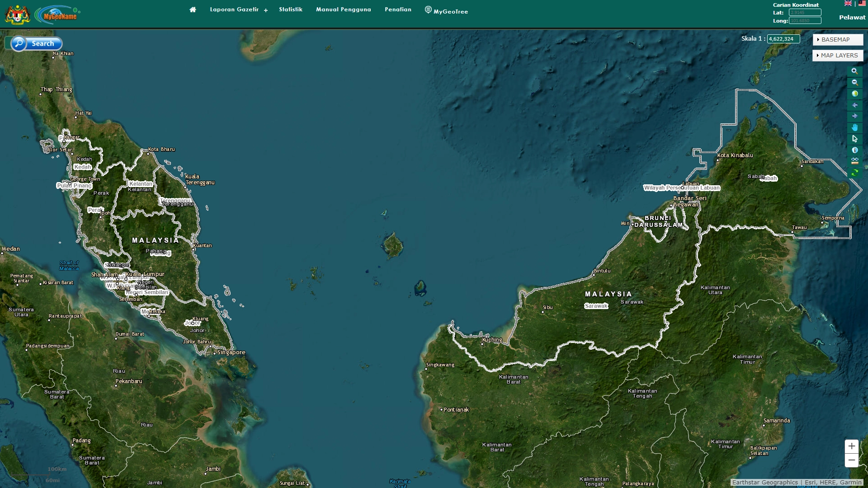868x488 pixels.
Task: Click the full extent globe tool
Action: (x=854, y=94)
